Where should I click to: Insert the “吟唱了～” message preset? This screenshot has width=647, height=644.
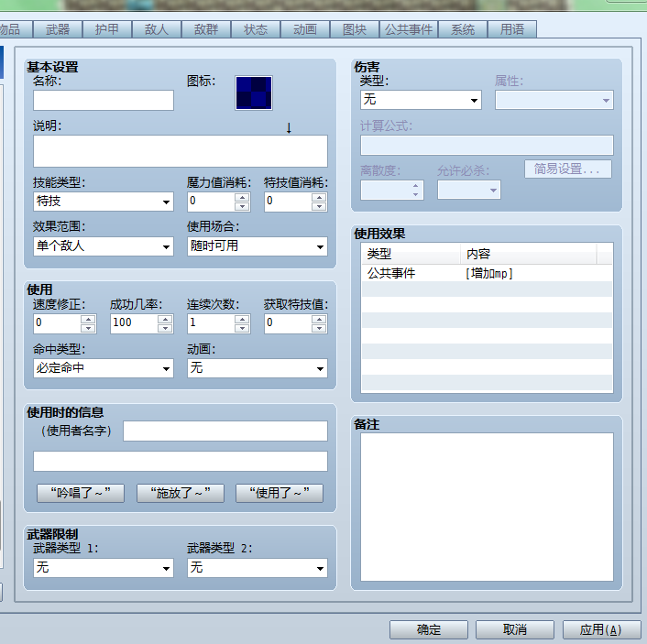coord(81,493)
